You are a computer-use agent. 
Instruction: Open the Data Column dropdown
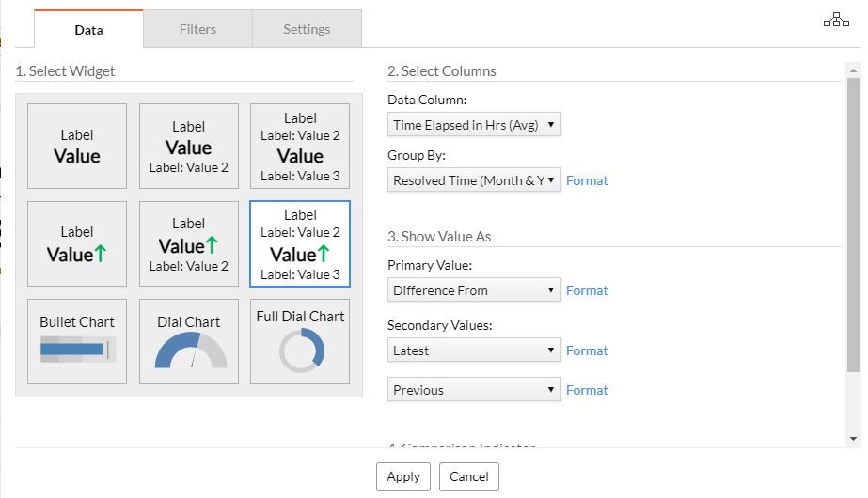[474, 125]
